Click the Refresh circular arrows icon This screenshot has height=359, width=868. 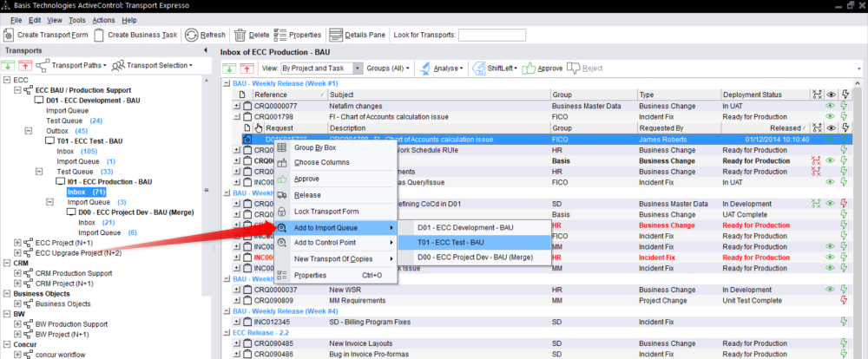[x=191, y=35]
